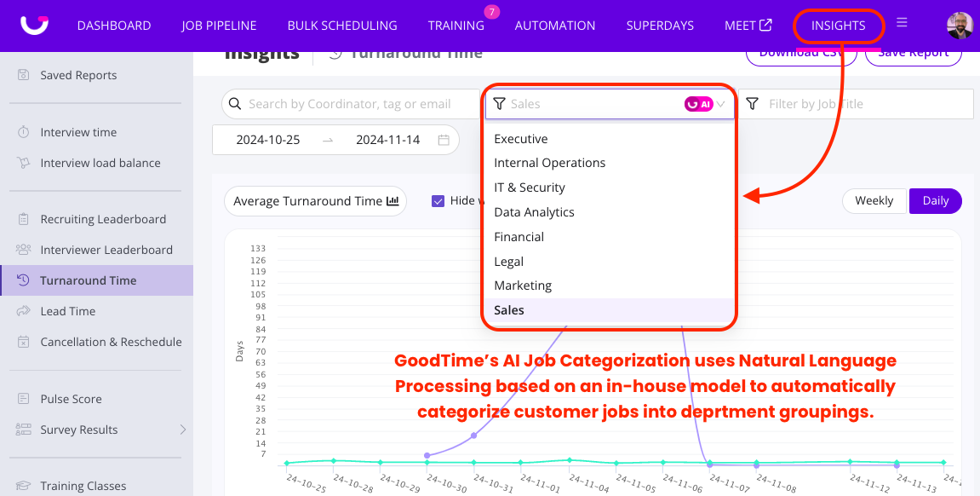Click the Survey Results icon
Image resolution: width=980 pixels, height=496 pixels.
(x=23, y=430)
